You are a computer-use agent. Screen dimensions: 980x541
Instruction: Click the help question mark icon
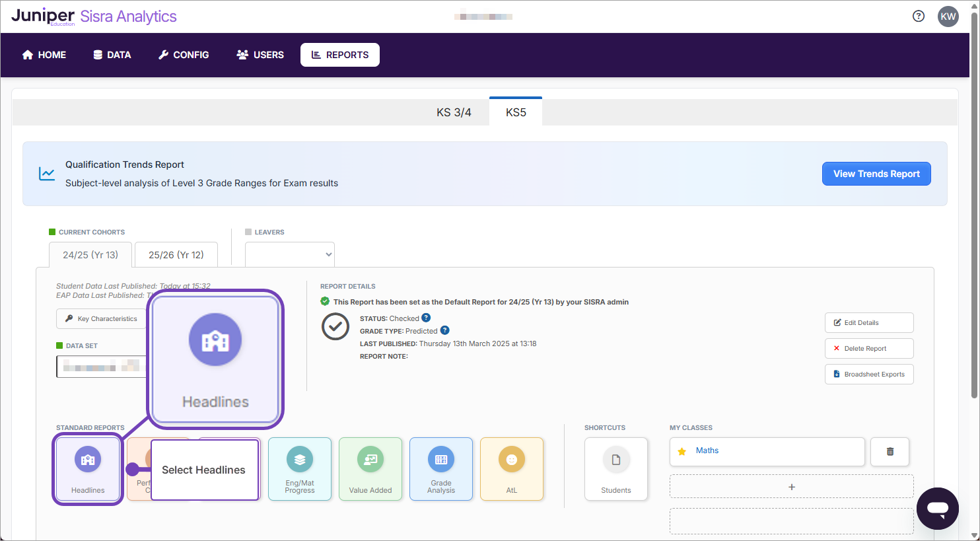click(919, 17)
